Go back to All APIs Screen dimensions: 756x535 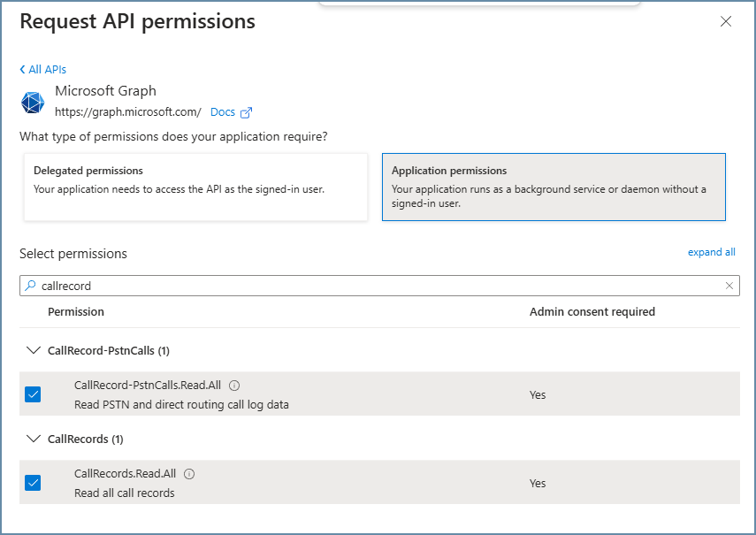(x=47, y=70)
